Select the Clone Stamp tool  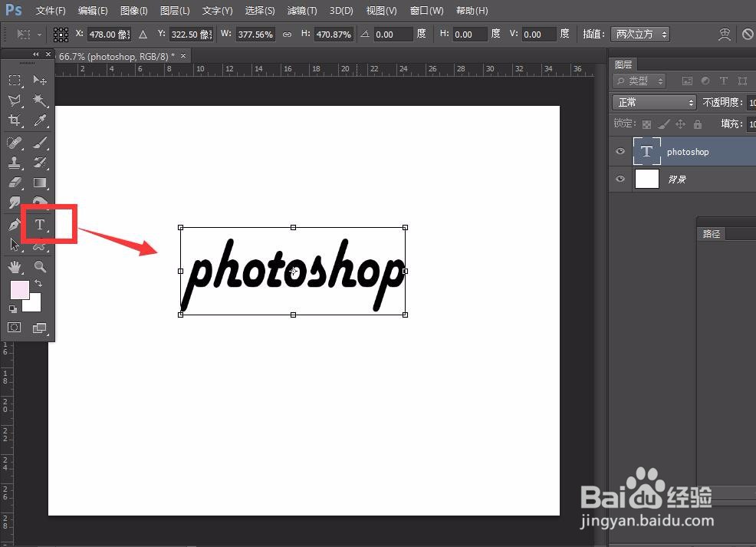tap(15, 163)
